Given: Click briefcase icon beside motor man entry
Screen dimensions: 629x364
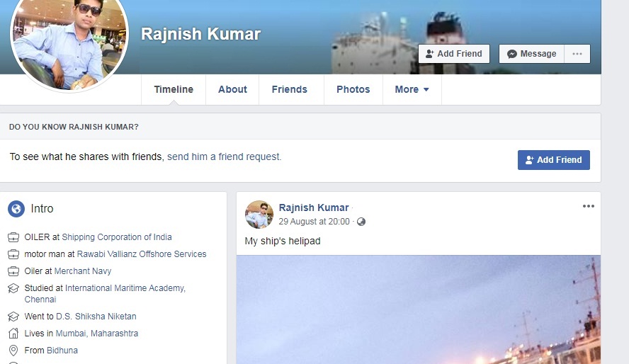Looking at the screenshot, I should pyautogui.click(x=13, y=254).
